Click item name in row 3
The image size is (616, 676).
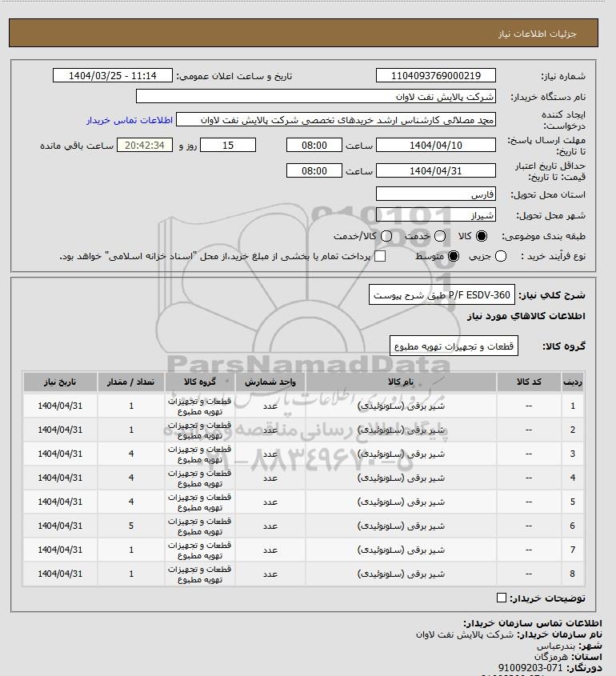[401, 454]
